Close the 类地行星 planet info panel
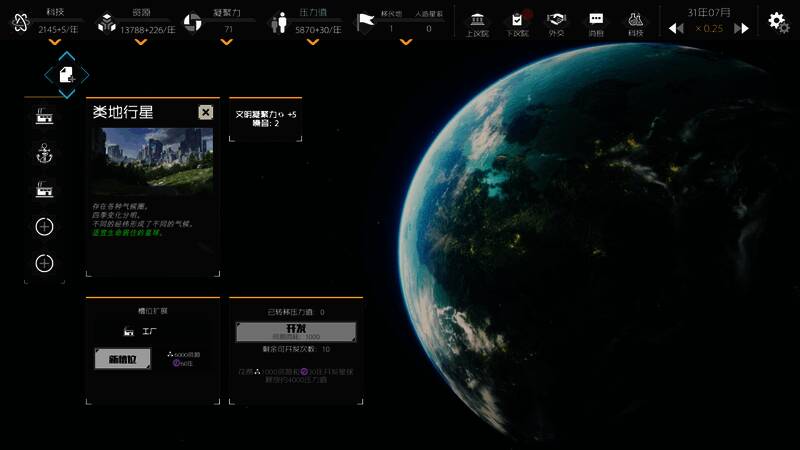 pyautogui.click(x=206, y=113)
